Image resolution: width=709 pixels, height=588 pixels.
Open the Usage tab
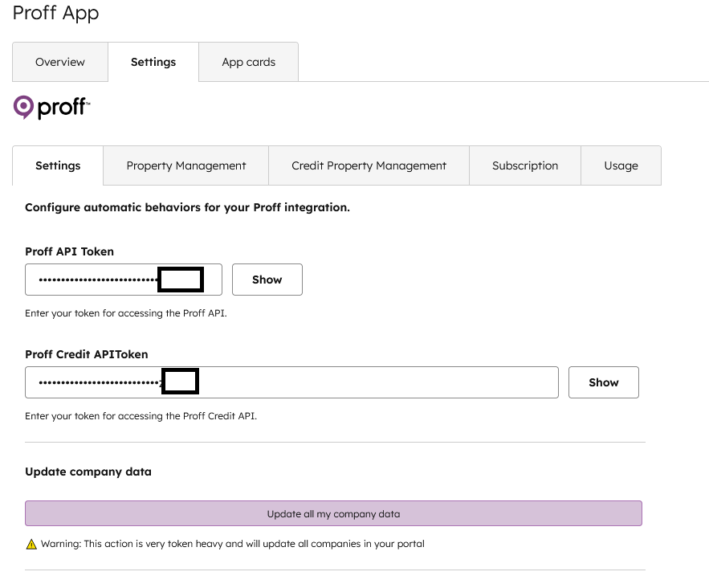coord(621,165)
